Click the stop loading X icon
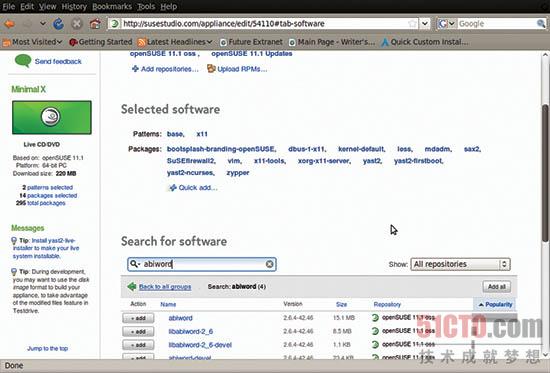 pos(76,24)
